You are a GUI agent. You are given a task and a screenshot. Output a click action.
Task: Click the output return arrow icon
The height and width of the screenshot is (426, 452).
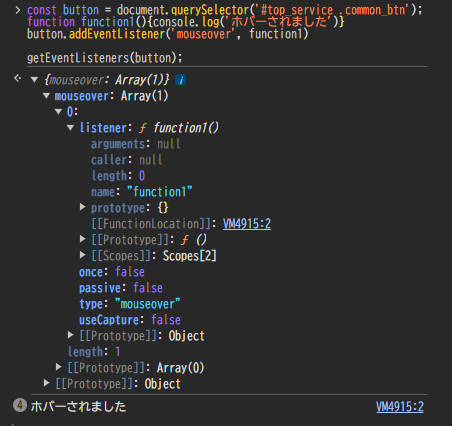tap(18, 79)
